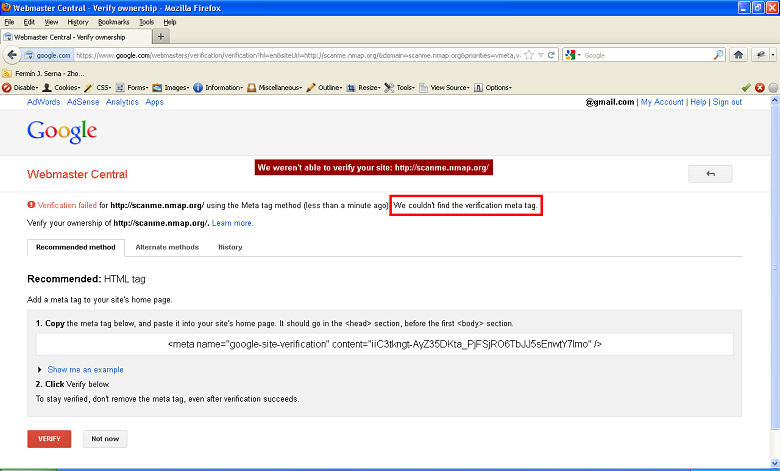
Task: Open the History menu
Action: tap(78, 22)
